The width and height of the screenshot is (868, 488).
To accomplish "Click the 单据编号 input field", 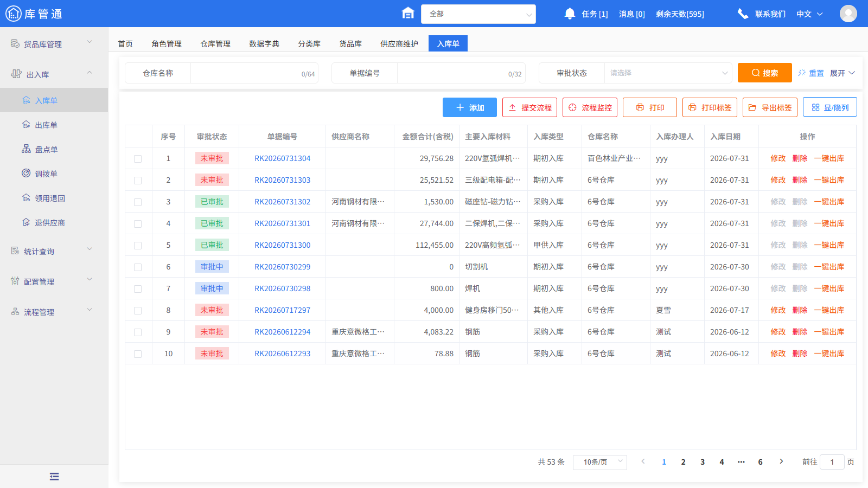I will tap(461, 73).
